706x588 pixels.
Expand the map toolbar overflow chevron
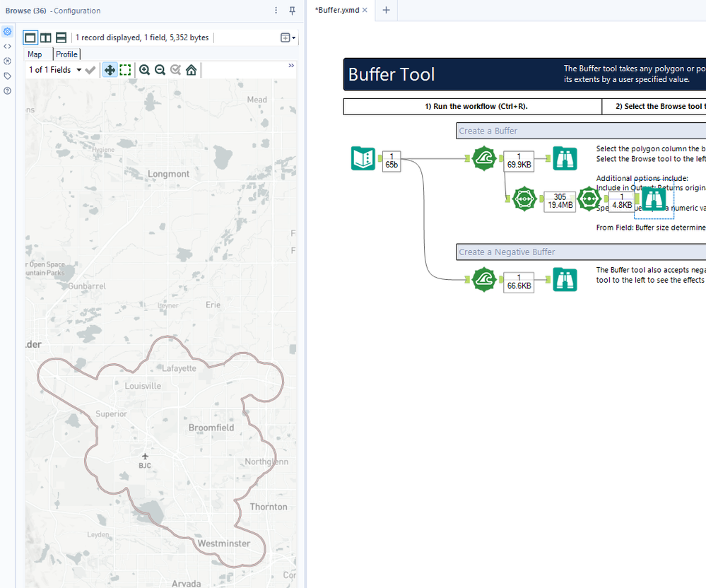(291, 66)
